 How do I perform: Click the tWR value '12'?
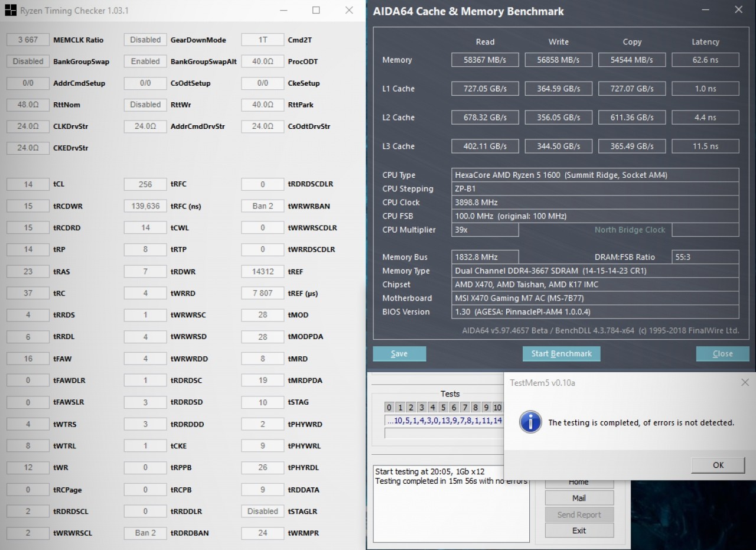[28, 468]
